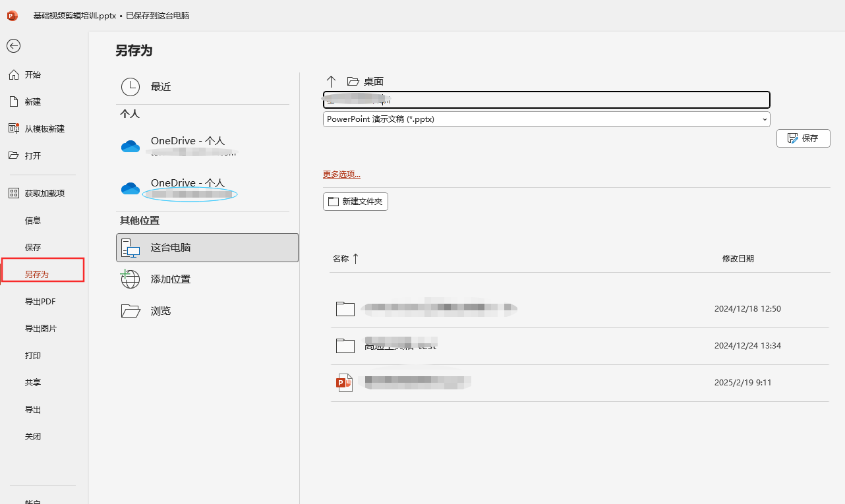Click the 新建文件夹 button
The width and height of the screenshot is (845, 504).
tap(355, 202)
